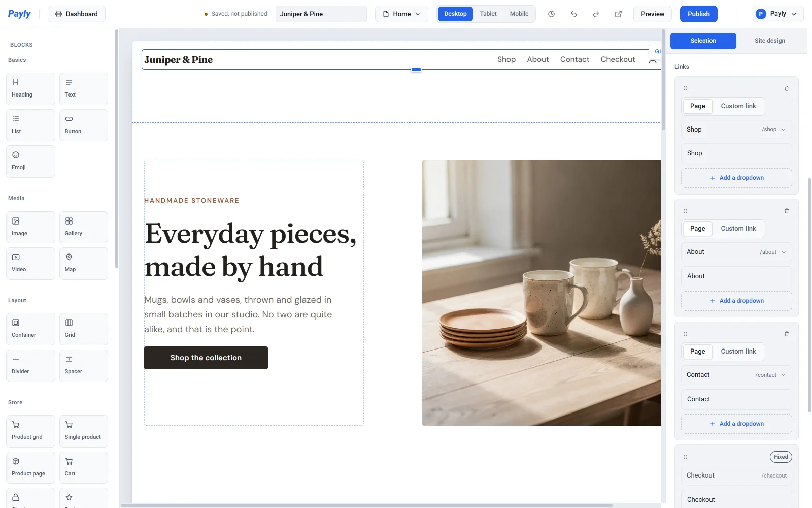Go to the Dashboard

click(77, 14)
